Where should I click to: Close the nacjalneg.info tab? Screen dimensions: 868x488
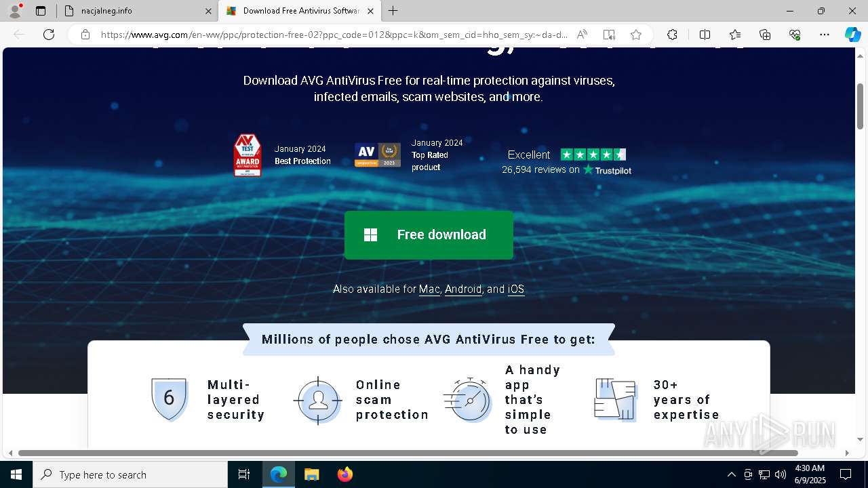208,11
